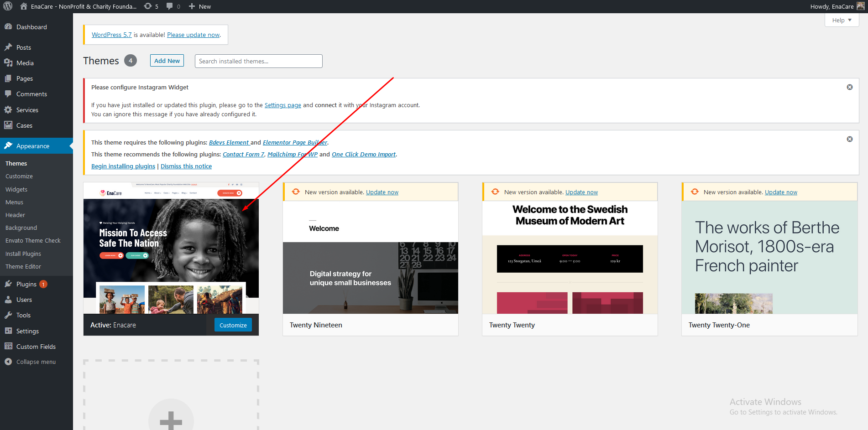Click the updates icon showing 5
Image resolution: width=868 pixels, height=430 pixels.
(x=148, y=6)
